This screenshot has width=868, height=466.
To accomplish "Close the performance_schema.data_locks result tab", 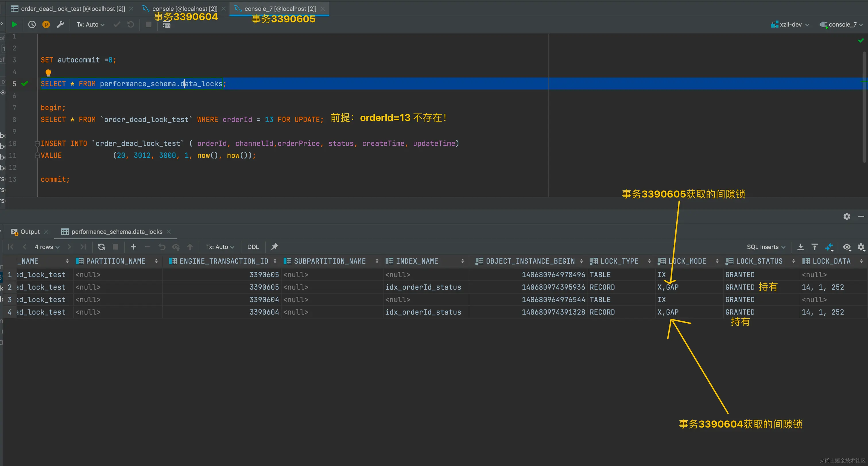I will (x=169, y=232).
